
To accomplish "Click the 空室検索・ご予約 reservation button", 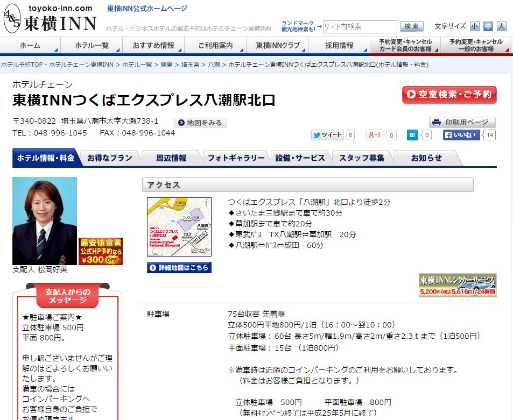I will tap(449, 95).
